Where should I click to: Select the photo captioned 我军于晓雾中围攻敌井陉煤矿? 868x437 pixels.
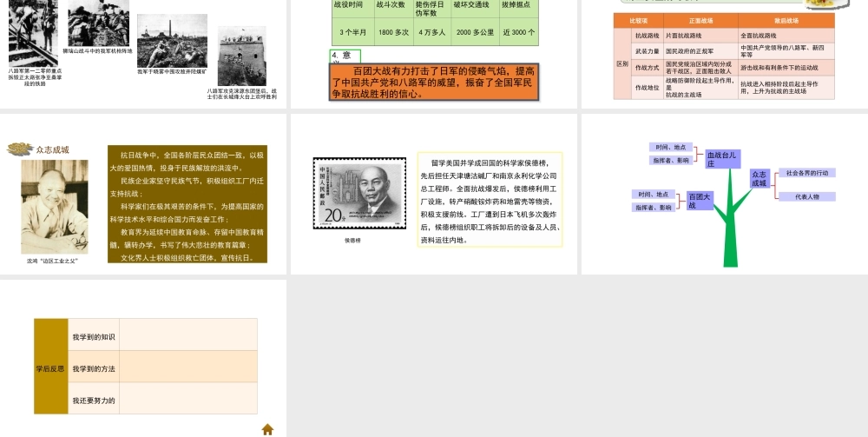tap(172, 41)
